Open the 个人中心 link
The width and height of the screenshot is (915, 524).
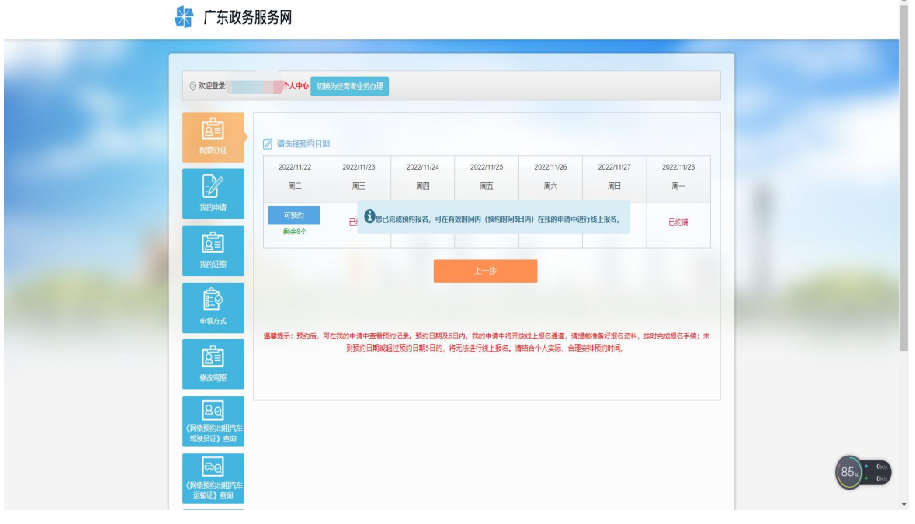[x=294, y=86]
